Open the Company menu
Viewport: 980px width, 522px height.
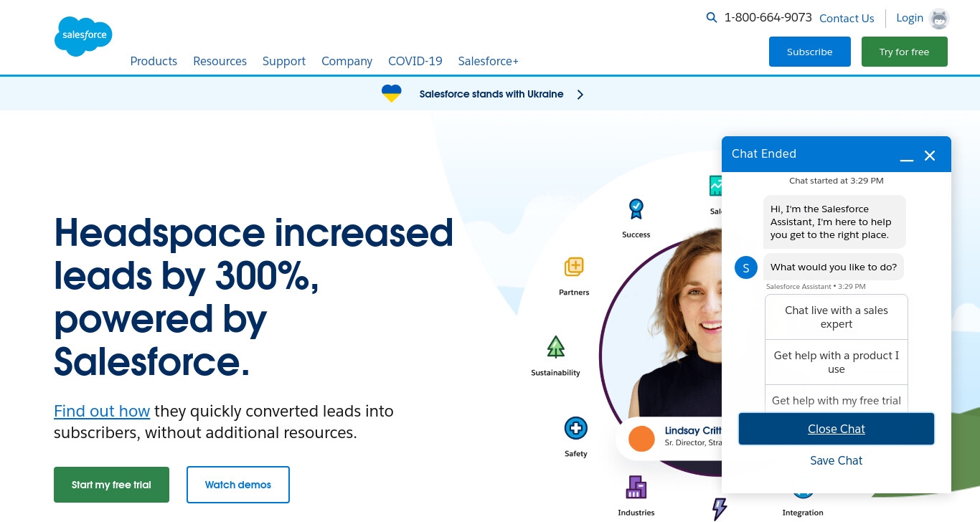tap(347, 61)
